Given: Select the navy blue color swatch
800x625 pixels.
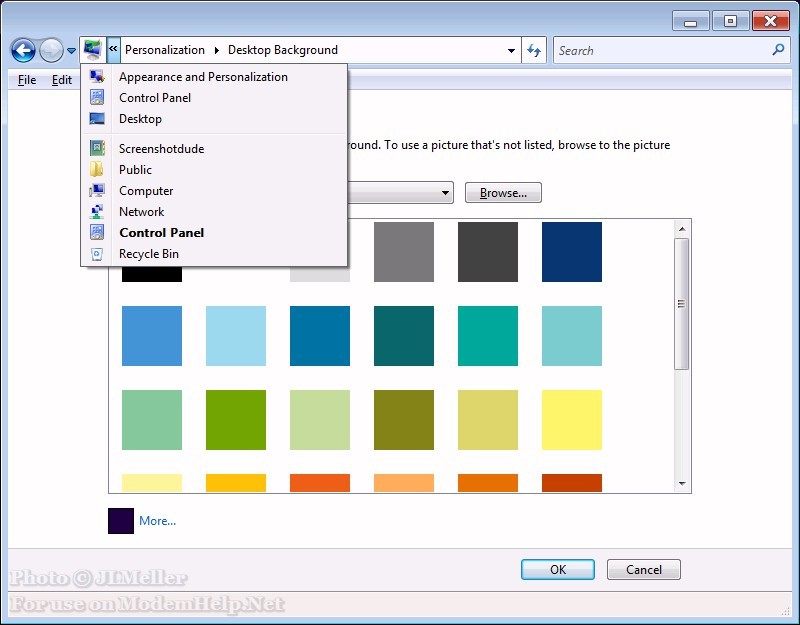Looking at the screenshot, I should coord(572,252).
